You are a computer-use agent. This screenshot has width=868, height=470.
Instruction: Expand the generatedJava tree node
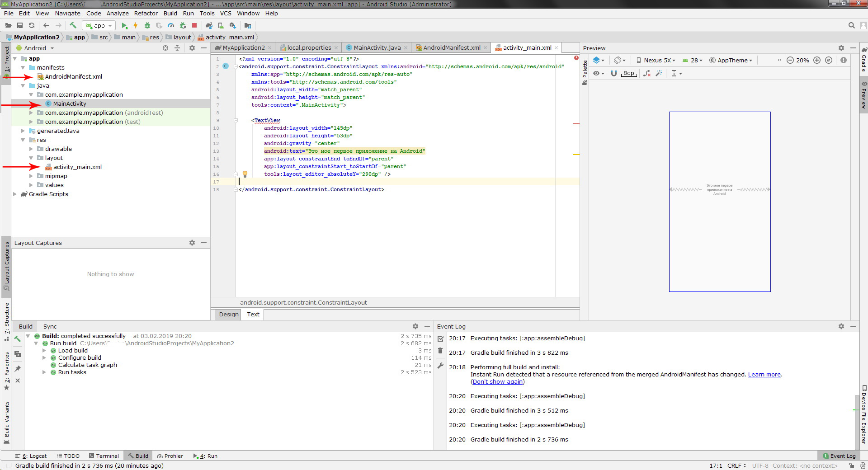(23, 131)
